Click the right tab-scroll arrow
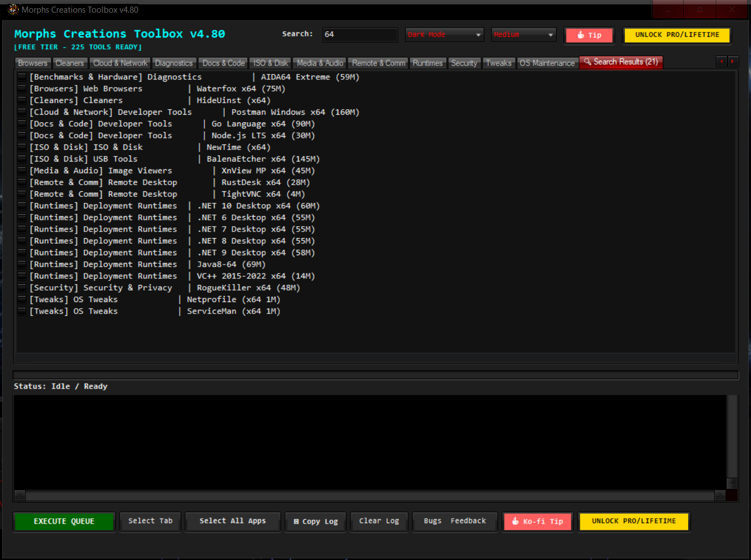 click(733, 62)
